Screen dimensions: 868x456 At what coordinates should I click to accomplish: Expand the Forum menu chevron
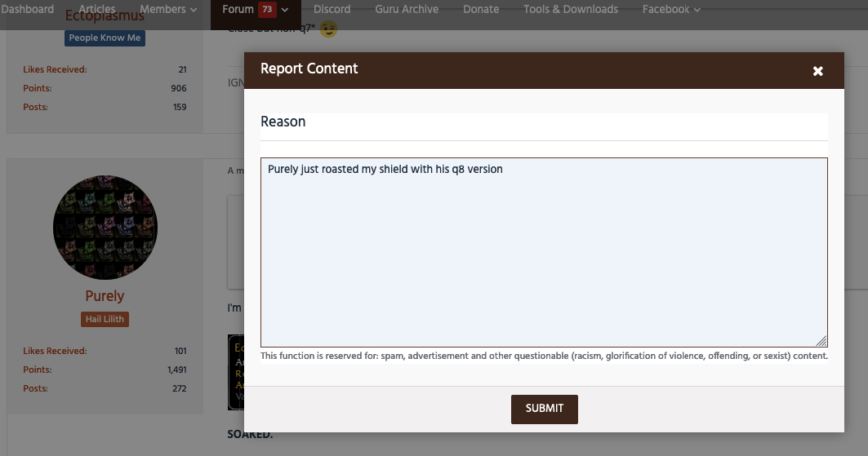click(285, 10)
